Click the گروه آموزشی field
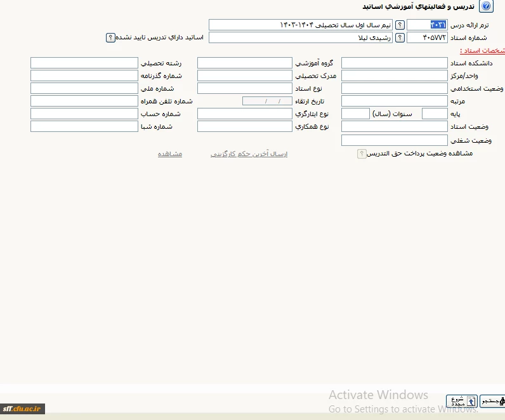Screen dimensions: 505x420 244,63
